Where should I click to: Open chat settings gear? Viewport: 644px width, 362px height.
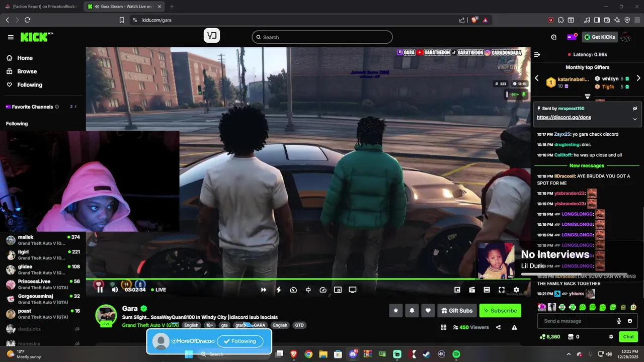[611, 337]
